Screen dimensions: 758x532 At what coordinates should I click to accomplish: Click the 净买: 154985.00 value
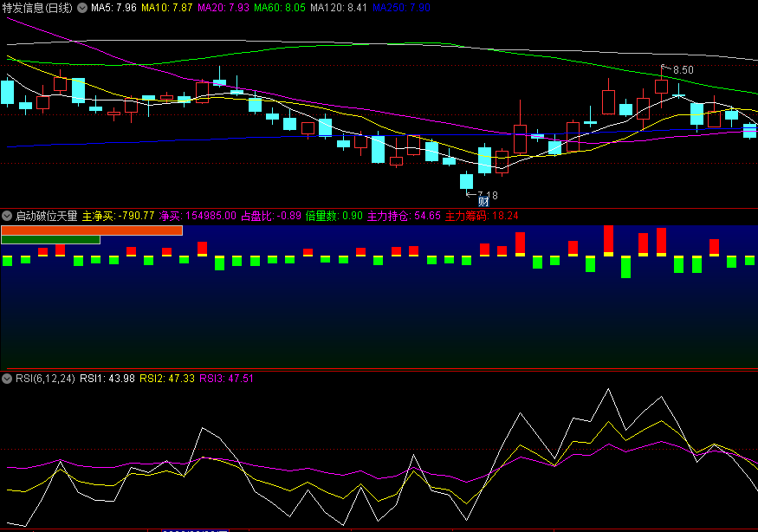pos(198,216)
